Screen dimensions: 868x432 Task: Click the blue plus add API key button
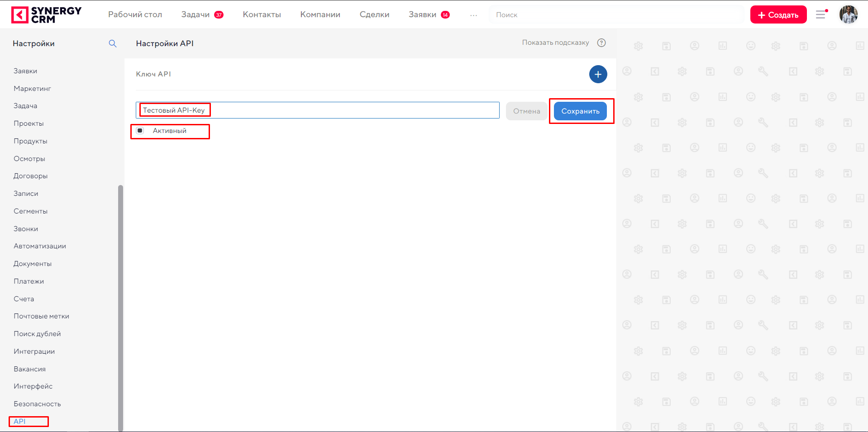tap(598, 74)
